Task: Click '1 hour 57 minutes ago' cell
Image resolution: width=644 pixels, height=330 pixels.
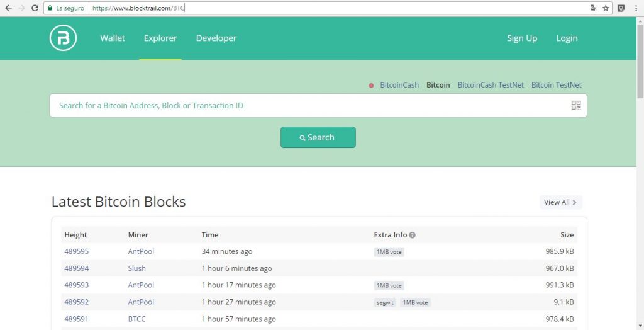Action: pyautogui.click(x=238, y=319)
